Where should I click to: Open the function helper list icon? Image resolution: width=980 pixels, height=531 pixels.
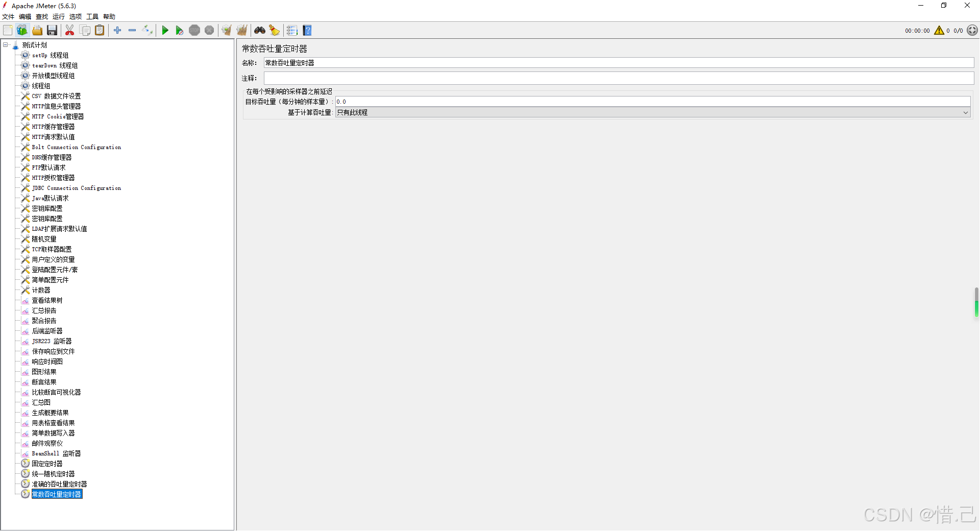tap(292, 31)
